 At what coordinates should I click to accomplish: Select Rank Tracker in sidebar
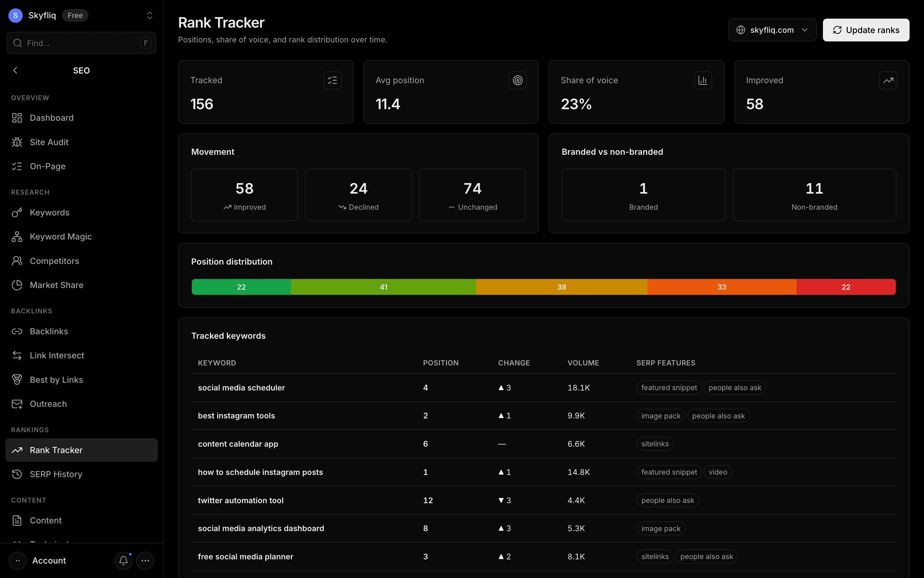tap(81, 450)
